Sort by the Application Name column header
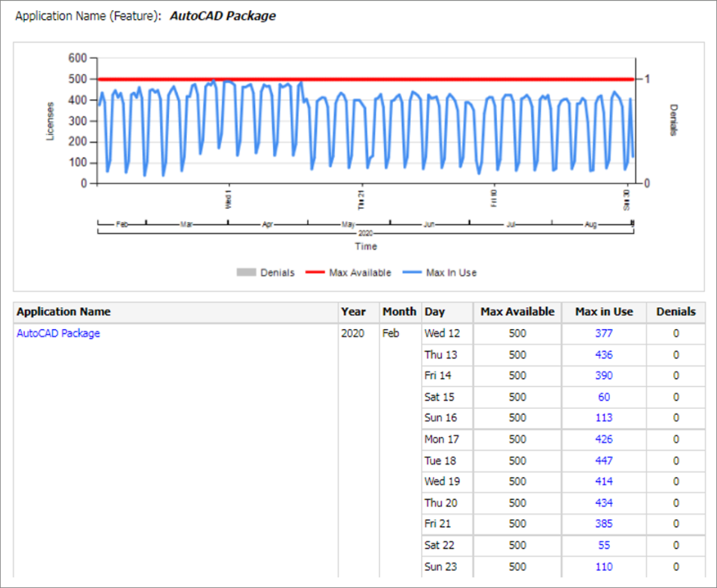 (x=64, y=312)
